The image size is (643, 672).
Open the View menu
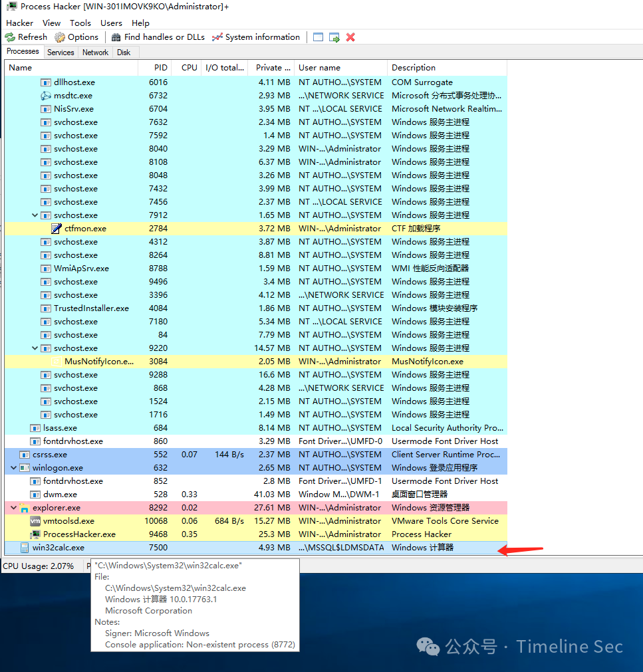pos(51,23)
